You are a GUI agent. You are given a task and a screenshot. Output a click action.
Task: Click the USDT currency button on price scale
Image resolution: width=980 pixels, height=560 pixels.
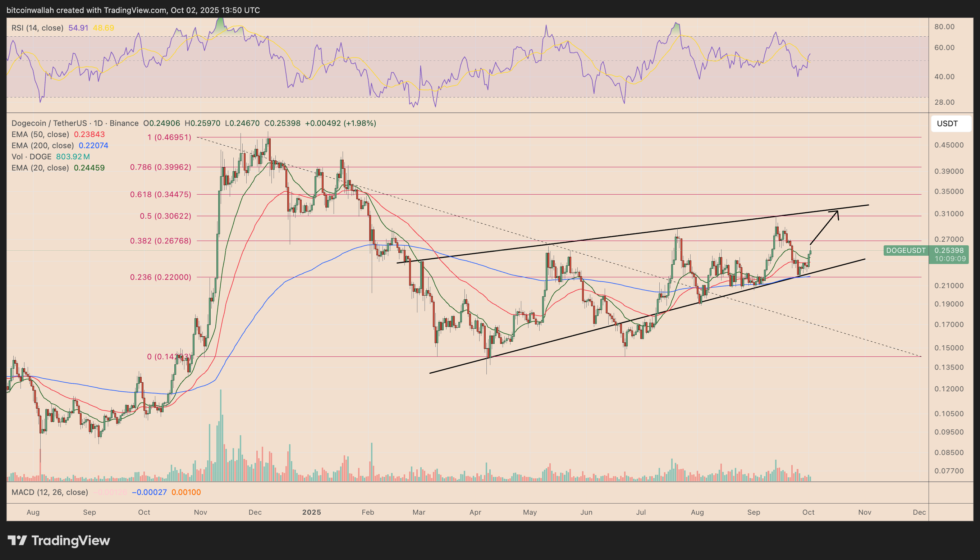click(x=951, y=123)
